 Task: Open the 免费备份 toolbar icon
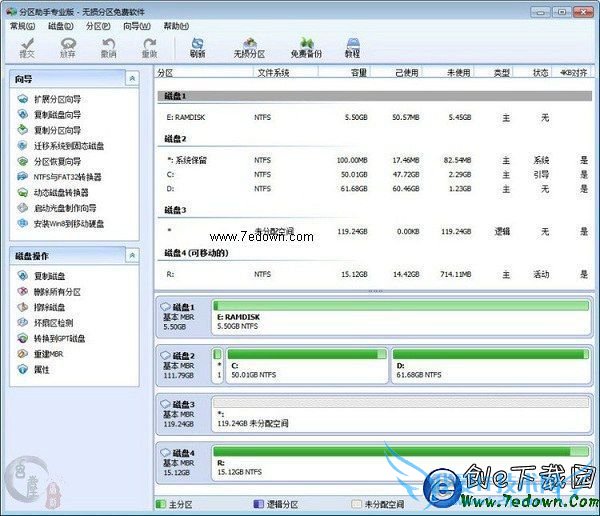(306, 48)
